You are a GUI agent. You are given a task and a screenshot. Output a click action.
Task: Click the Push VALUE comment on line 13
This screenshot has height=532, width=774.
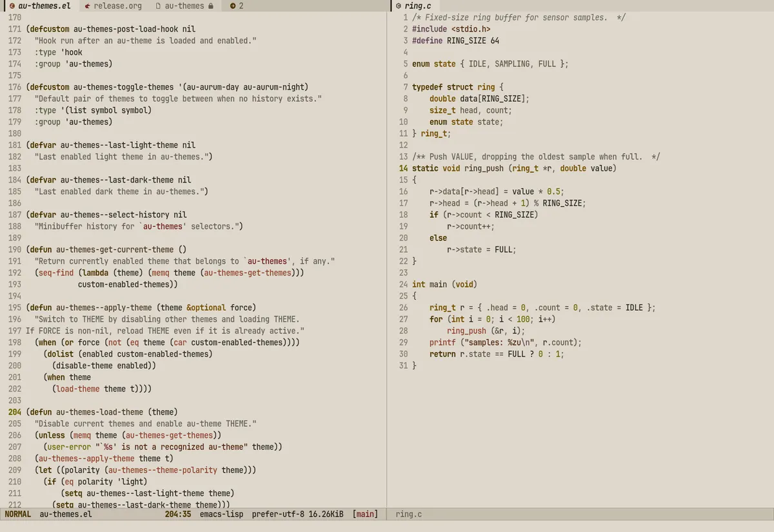(x=536, y=157)
